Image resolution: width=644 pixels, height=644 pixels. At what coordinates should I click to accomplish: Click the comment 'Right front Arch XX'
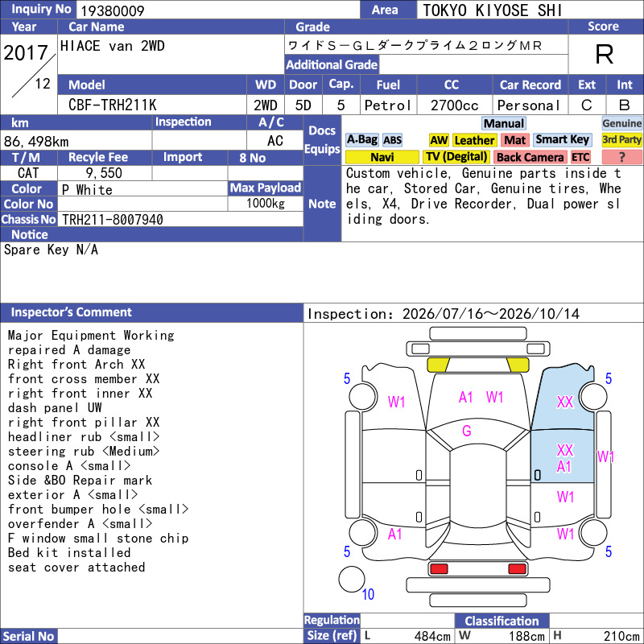76,365
